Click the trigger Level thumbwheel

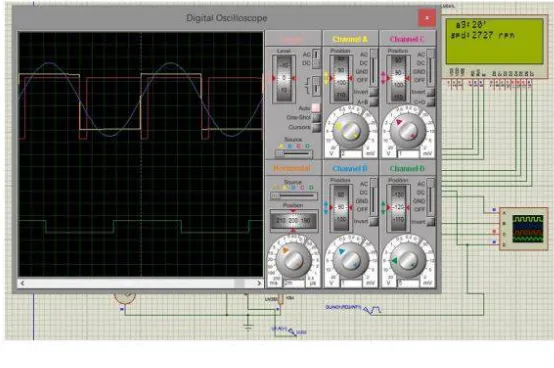coord(284,78)
